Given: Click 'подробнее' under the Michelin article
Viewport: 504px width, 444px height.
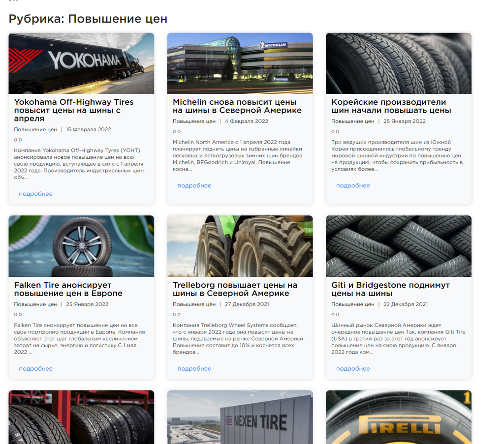Looking at the screenshot, I should pos(194,185).
